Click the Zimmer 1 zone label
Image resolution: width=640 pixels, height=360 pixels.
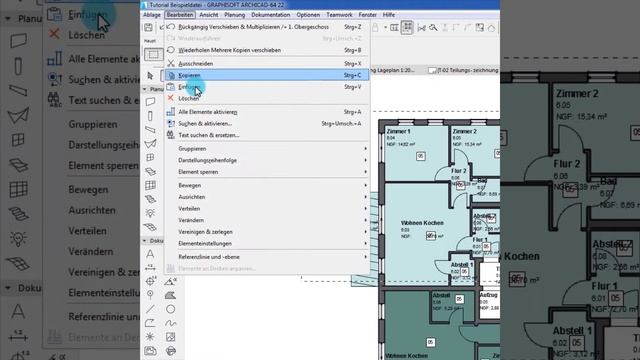[398, 131]
